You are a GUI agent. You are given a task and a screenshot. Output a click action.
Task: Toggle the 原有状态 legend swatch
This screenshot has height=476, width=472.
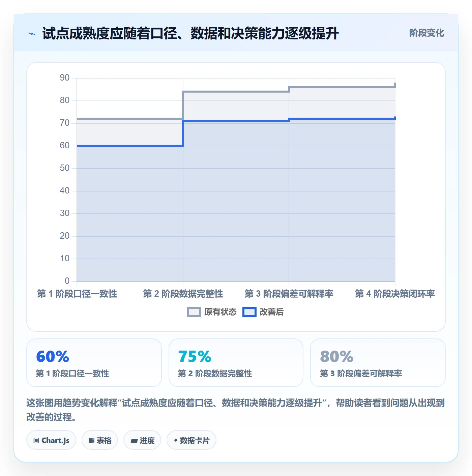[x=194, y=312]
